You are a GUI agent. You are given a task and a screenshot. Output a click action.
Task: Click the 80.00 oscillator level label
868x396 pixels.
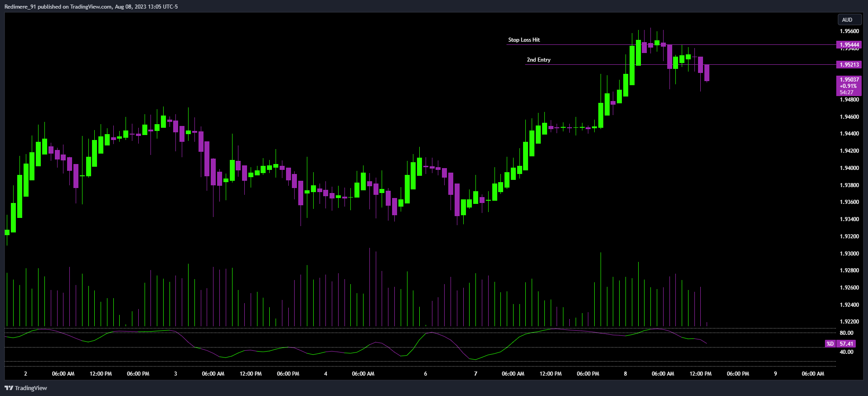846,333
